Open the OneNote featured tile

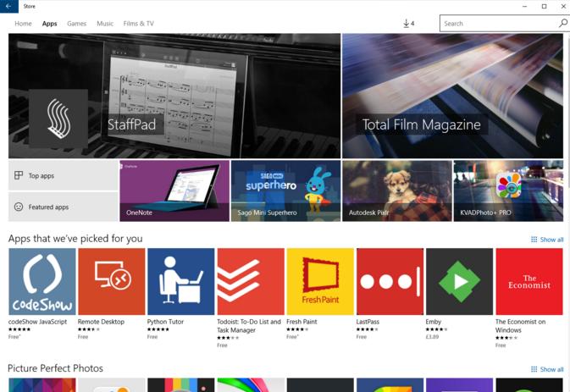tap(174, 190)
